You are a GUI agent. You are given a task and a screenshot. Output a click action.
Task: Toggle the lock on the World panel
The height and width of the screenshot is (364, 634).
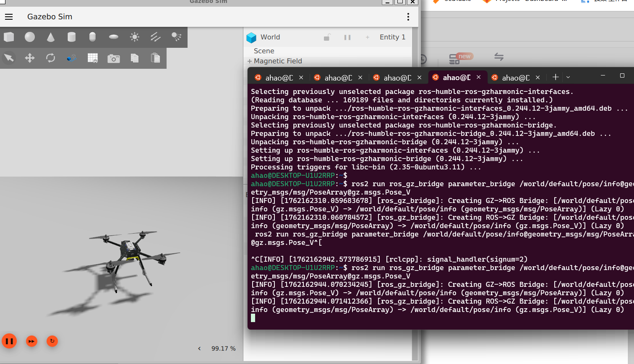click(x=327, y=37)
